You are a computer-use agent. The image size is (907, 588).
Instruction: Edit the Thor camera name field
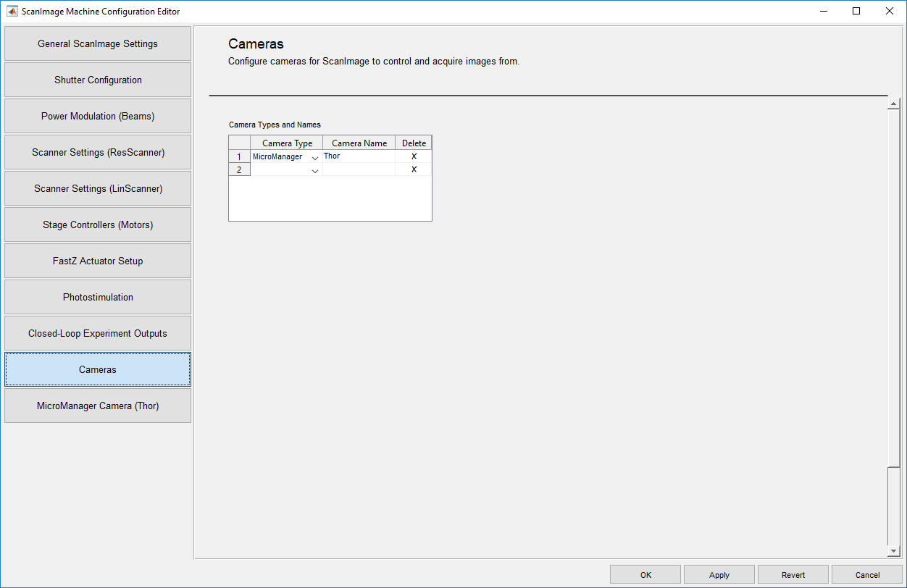point(359,156)
